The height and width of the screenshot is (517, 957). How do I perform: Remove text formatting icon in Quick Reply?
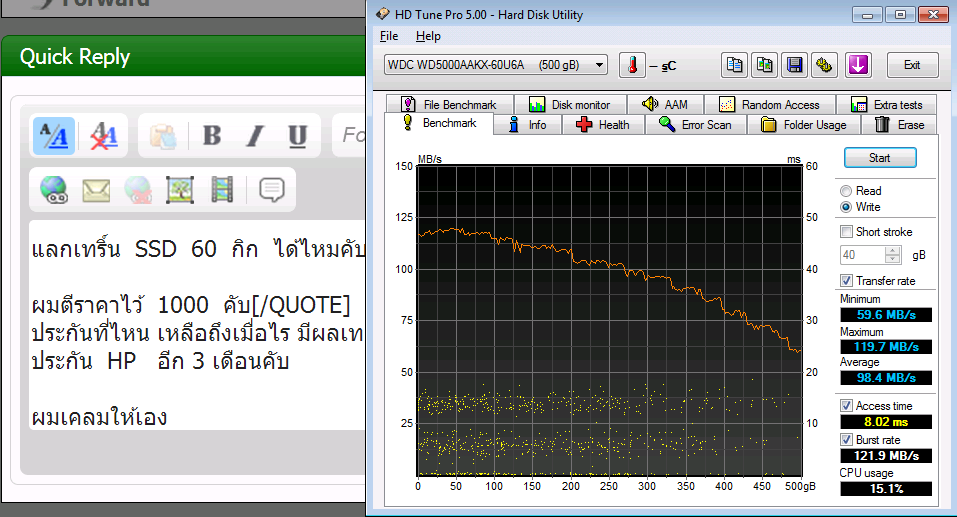103,136
